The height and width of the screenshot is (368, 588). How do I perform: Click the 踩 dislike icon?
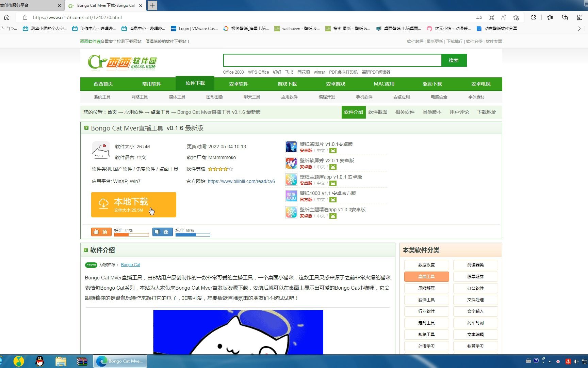click(x=162, y=232)
